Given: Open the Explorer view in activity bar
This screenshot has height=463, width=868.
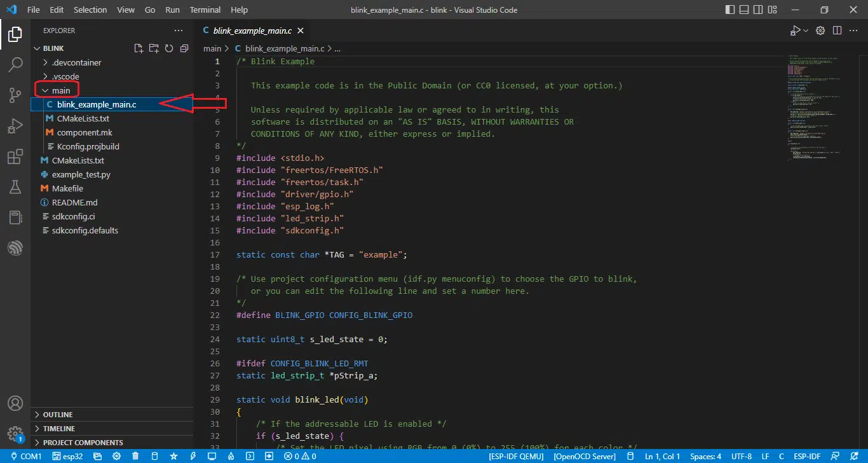Looking at the screenshot, I should tap(15, 34).
